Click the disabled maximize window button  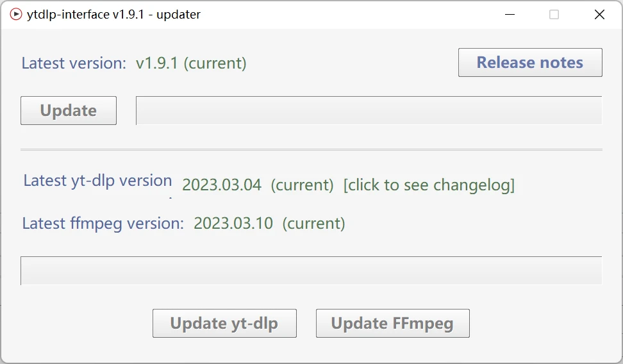(554, 14)
